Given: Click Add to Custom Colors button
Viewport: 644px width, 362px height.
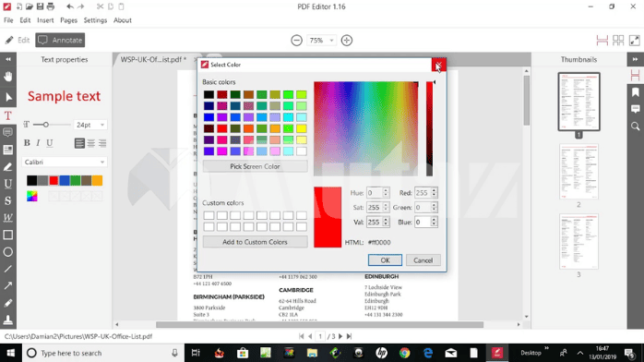Looking at the screenshot, I should tap(255, 242).
